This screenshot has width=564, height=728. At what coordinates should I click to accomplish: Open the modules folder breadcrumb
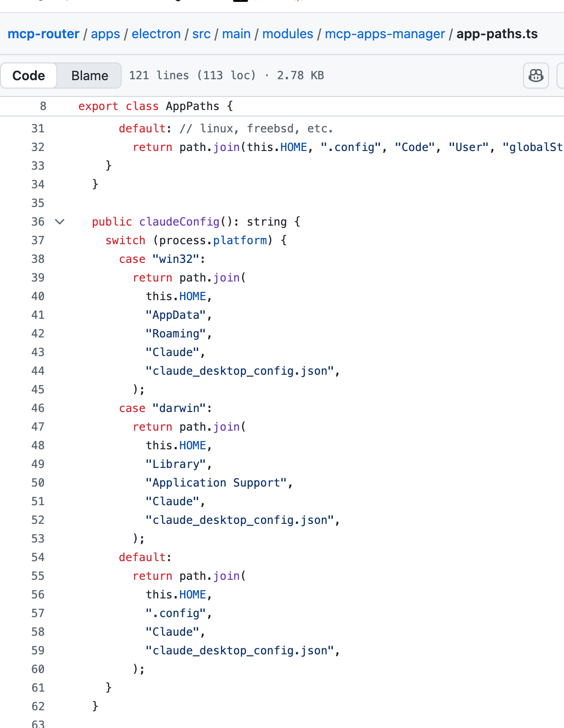[x=288, y=34]
